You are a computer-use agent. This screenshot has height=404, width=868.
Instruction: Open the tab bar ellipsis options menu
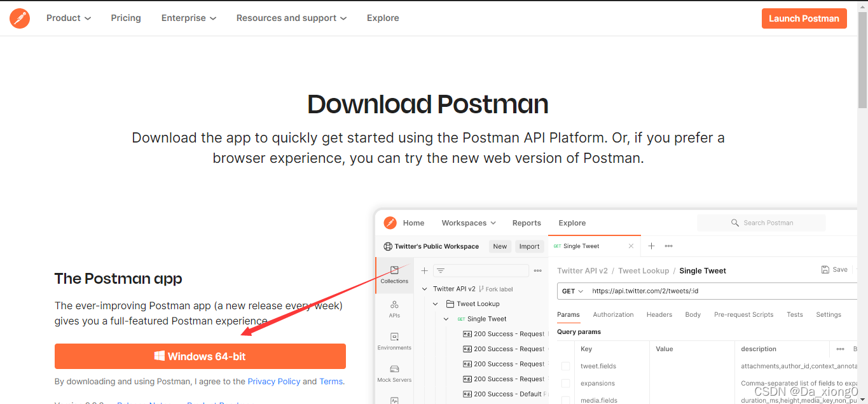pos(668,246)
